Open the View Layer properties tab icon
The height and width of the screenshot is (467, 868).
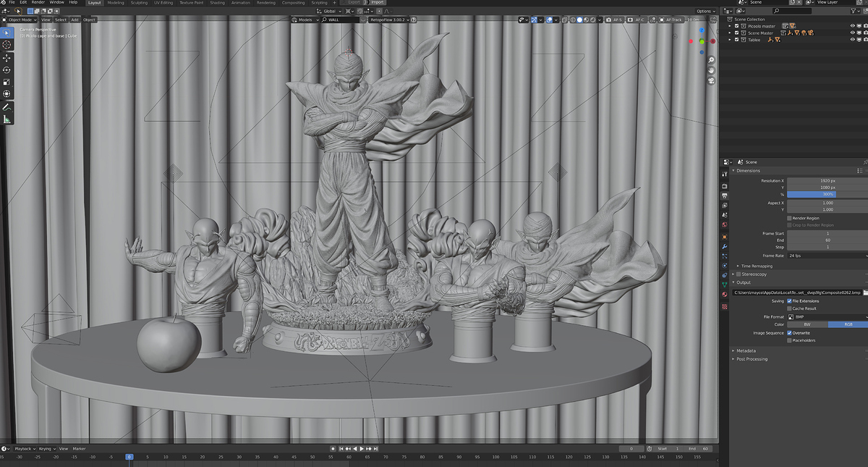click(725, 206)
